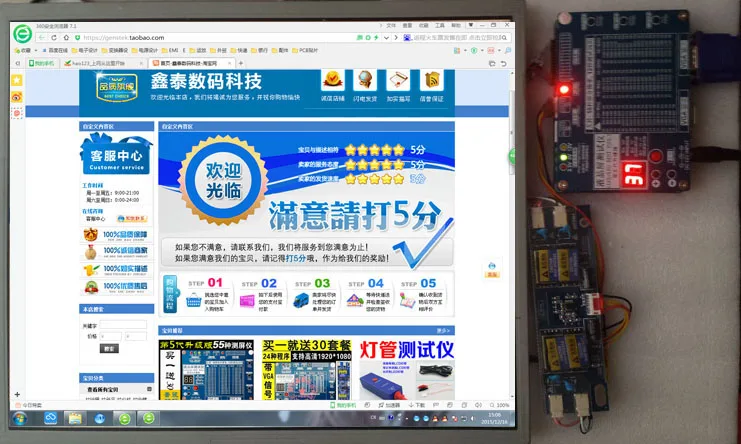Click the 闪电发货 badge icon
Image resolution: width=741 pixels, height=444 pixels.
[x=365, y=86]
